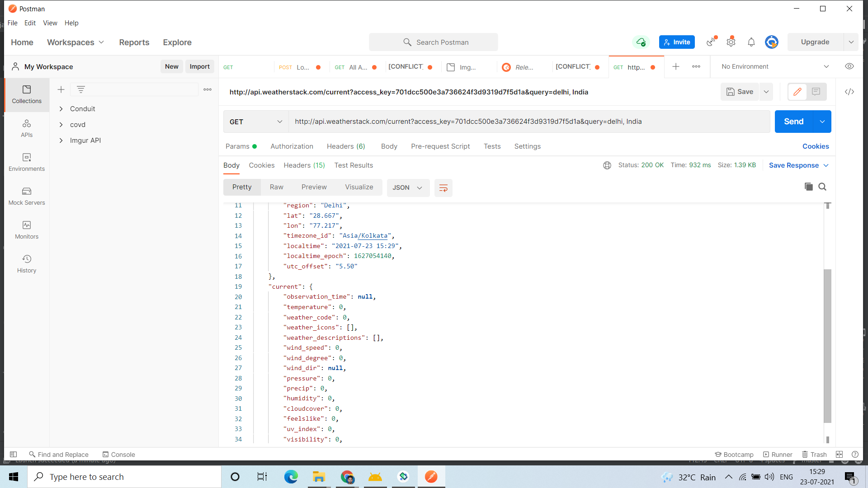Switch to comment mode icon

(816, 92)
